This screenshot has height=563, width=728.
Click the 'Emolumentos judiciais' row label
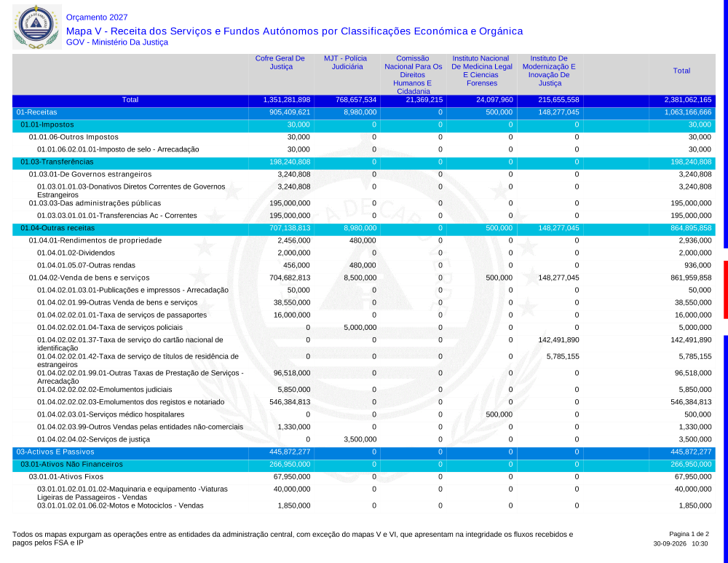click(x=104, y=390)
